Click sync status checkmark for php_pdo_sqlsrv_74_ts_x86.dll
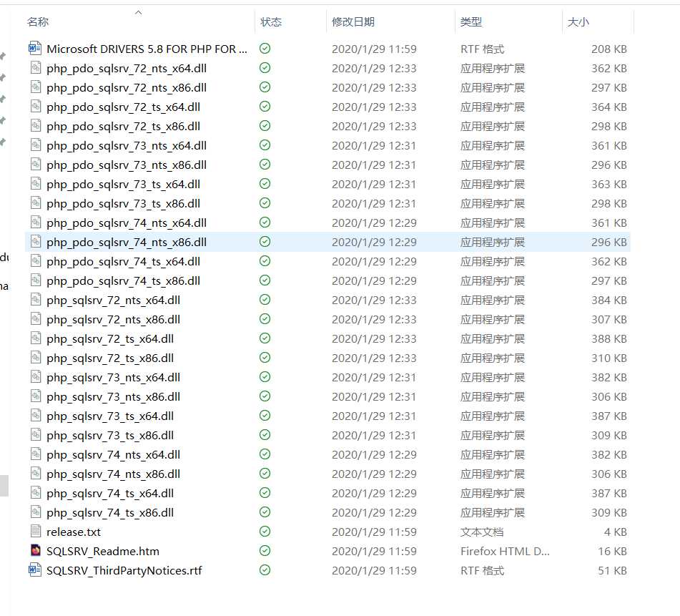 pos(265,280)
